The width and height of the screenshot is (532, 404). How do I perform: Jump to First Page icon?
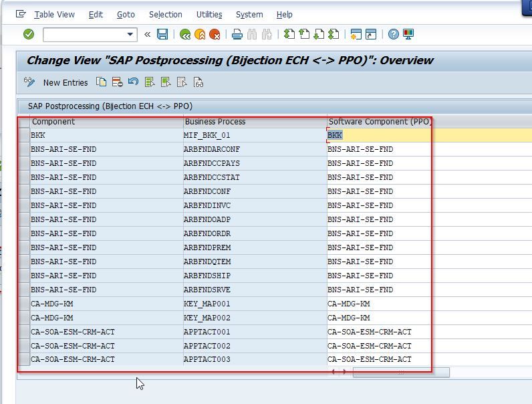[289, 34]
